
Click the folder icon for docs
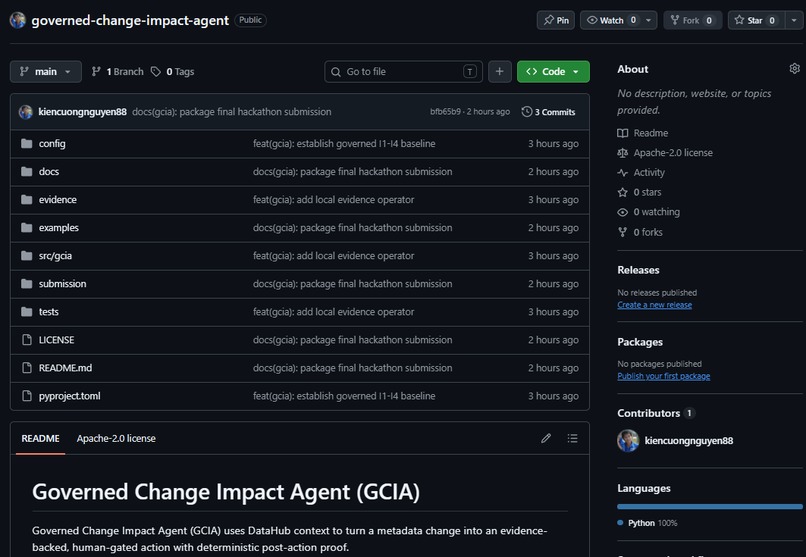point(27,171)
